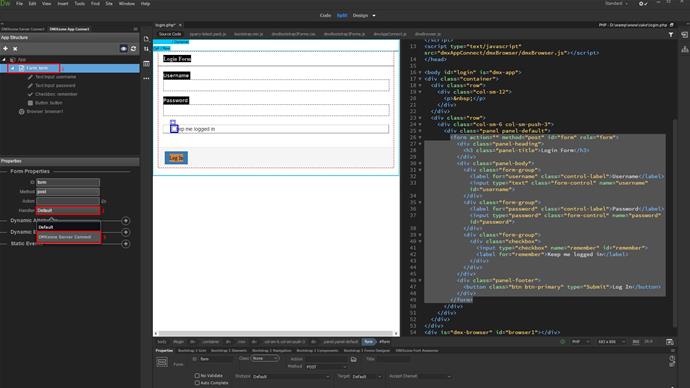Open the Handler dropdown
690x388 pixels.
68,210
